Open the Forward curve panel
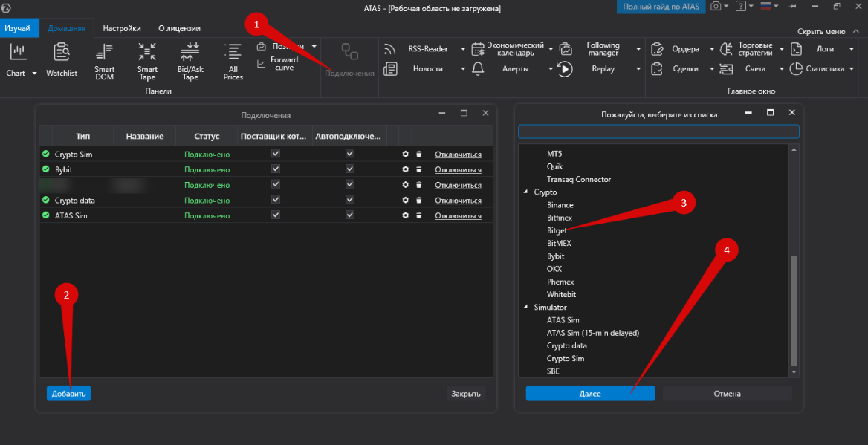 click(278, 64)
